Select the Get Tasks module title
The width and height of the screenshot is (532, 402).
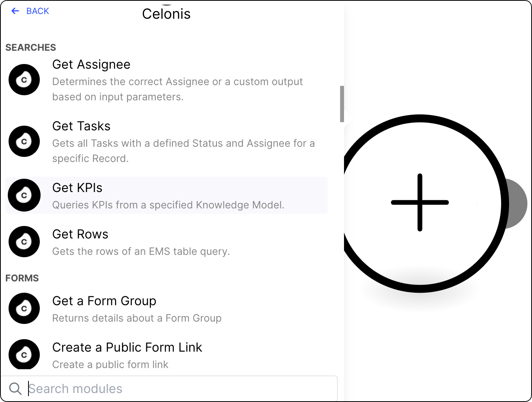(82, 126)
